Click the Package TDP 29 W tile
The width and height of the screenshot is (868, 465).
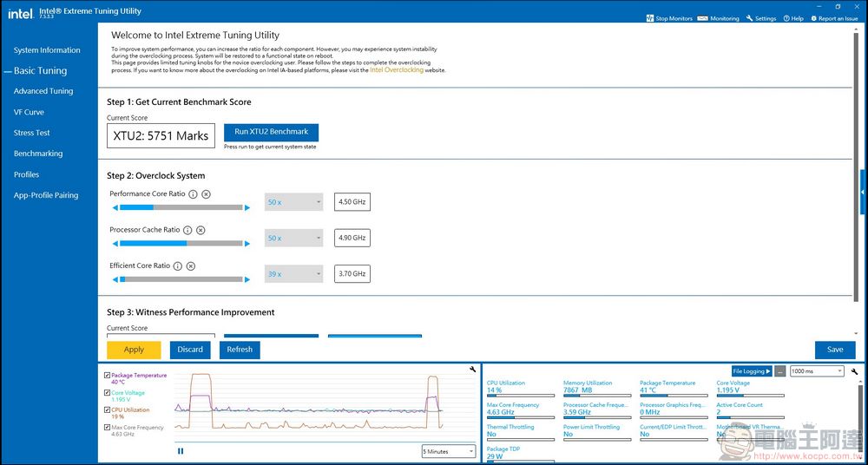click(520, 454)
